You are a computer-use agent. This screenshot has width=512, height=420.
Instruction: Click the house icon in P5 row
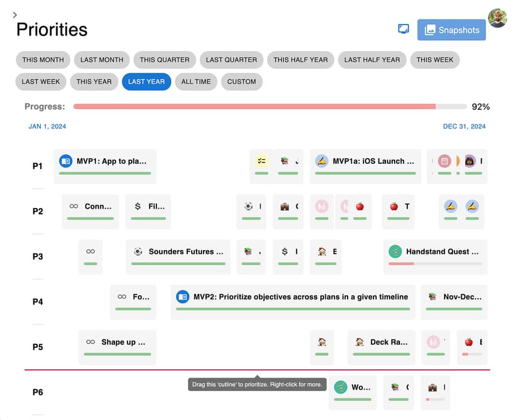point(322,342)
